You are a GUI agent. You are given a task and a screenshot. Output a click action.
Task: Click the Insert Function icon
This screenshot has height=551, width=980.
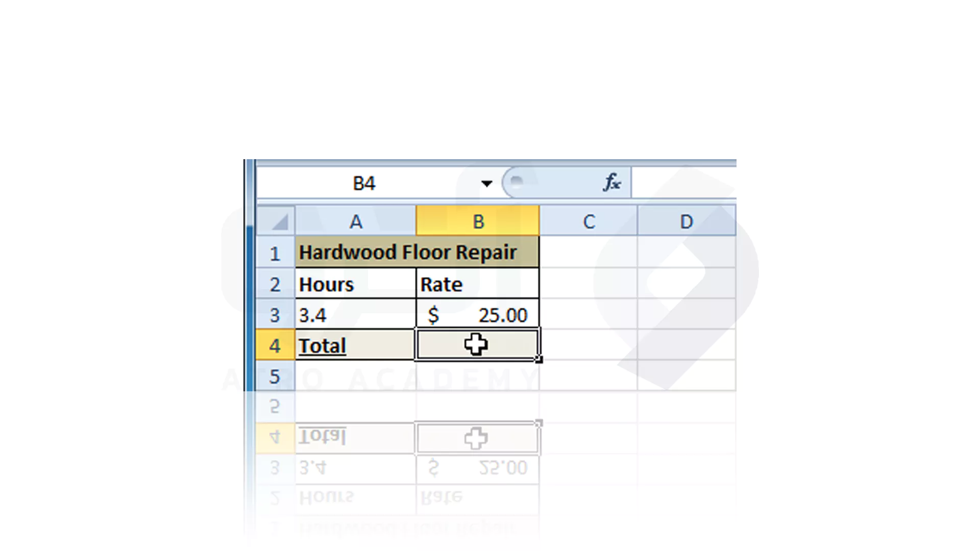pos(612,182)
